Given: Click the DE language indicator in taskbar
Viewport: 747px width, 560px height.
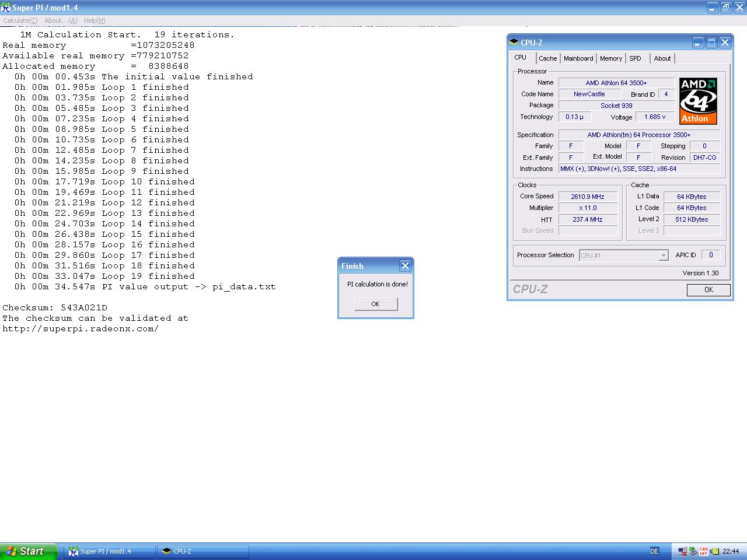Looking at the screenshot, I should 654,551.
